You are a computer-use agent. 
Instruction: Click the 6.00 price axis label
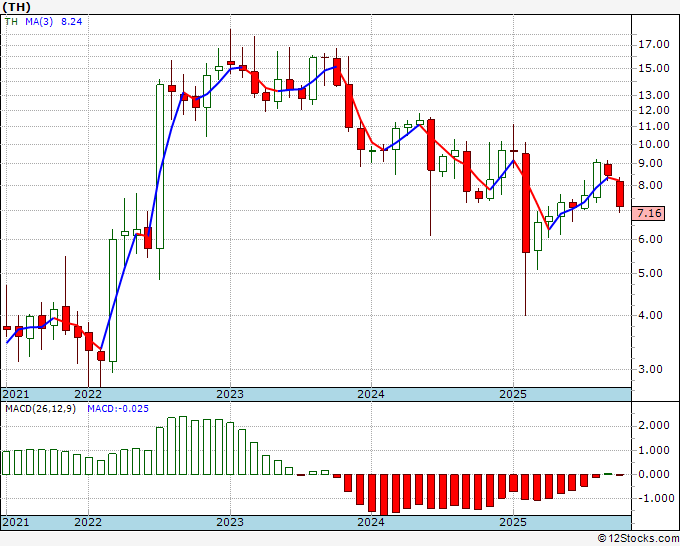pos(651,239)
